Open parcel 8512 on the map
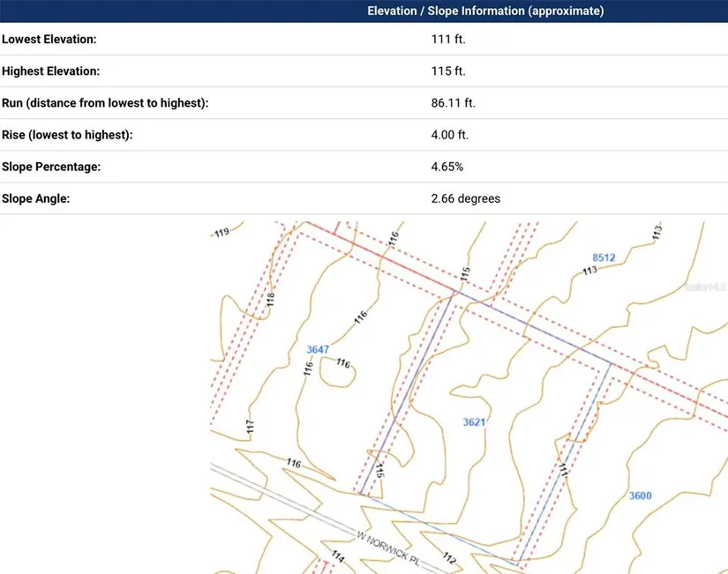Screen dimensions: 728x574 click(604, 257)
